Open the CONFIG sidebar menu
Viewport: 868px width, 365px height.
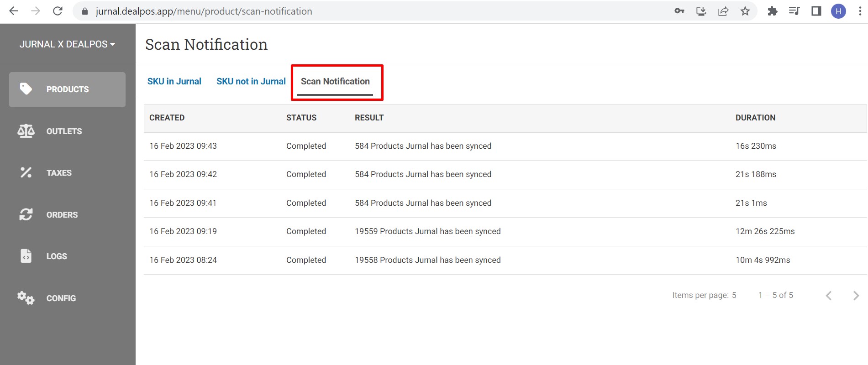coord(67,298)
